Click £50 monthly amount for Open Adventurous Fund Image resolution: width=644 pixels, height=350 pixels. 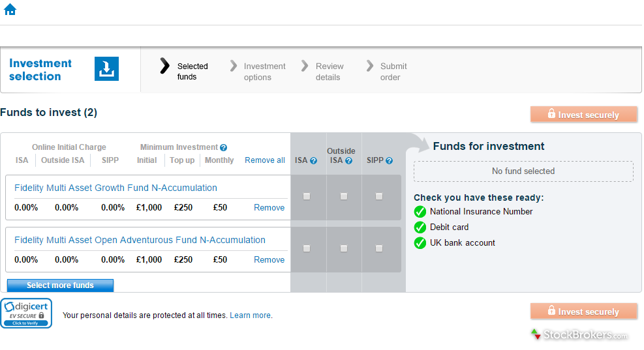(x=220, y=260)
